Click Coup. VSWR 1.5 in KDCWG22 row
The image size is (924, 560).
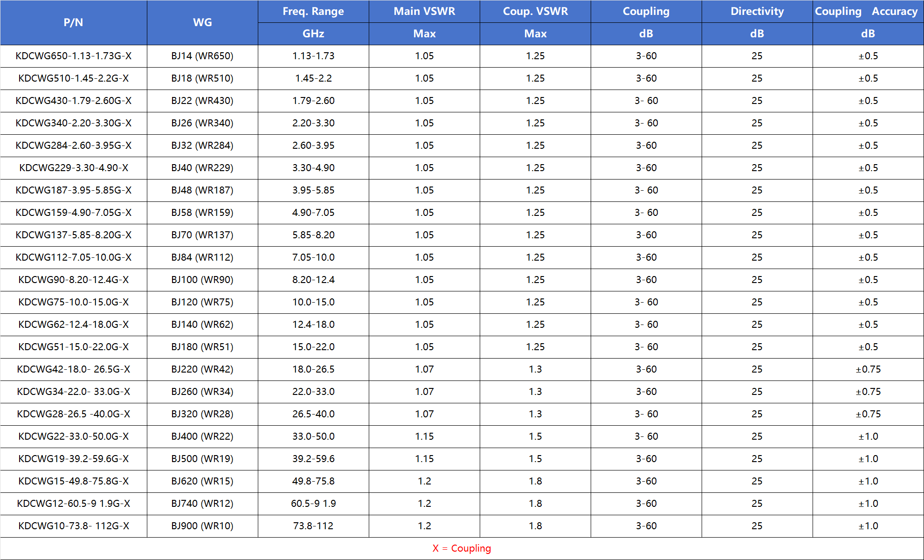coord(535,436)
